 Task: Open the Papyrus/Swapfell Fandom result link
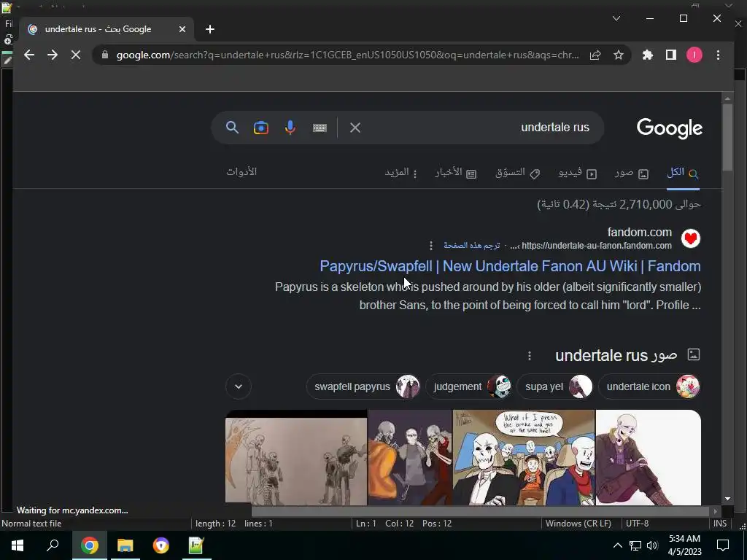(x=510, y=266)
